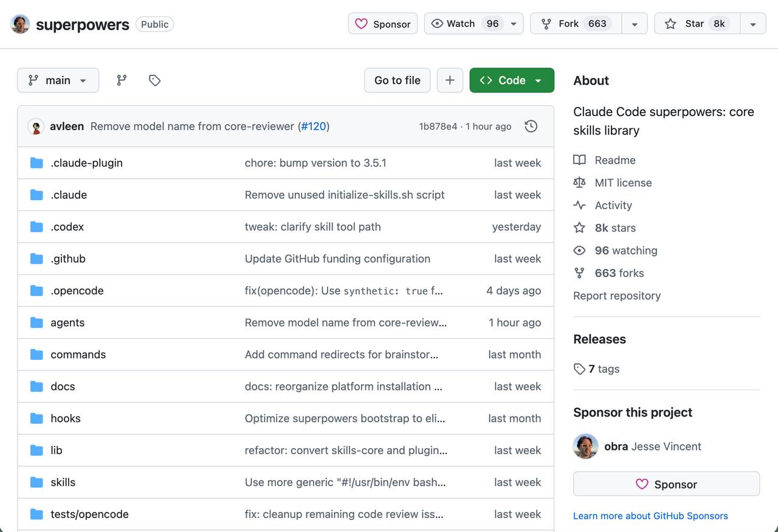This screenshot has width=778, height=532.
Task: Expand the Fork options dropdown arrow
Action: point(635,24)
